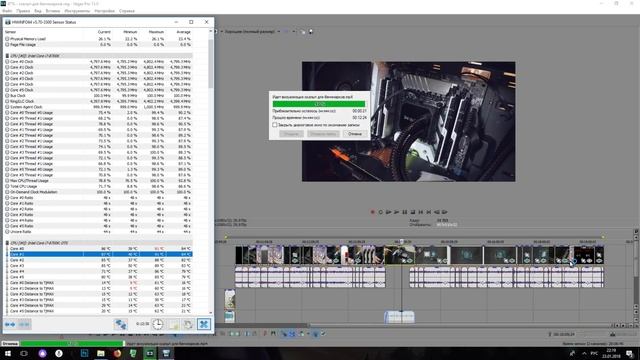Toggle loop playback in Vegas transport
640x360 pixels.
coord(380,212)
